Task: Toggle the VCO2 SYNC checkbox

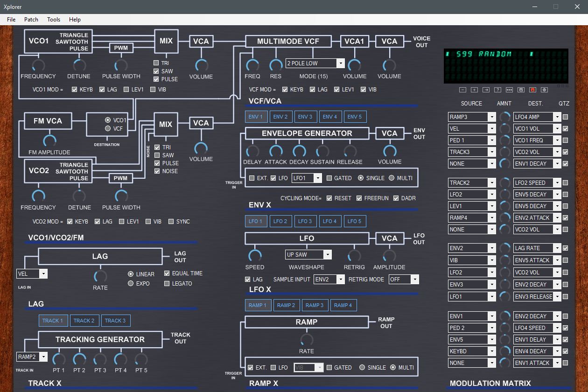Action: click(171, 222)
